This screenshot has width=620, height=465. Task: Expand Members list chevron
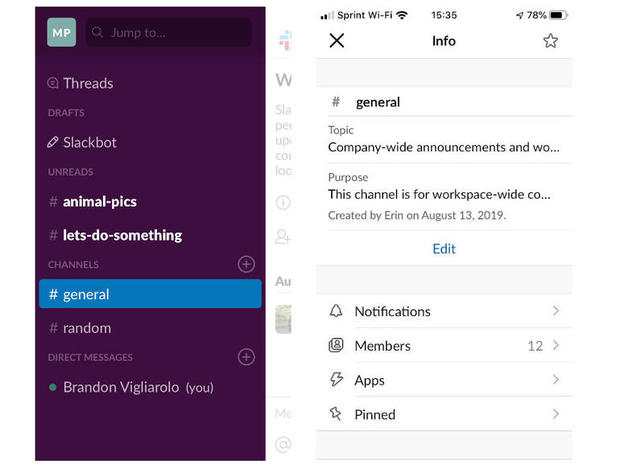tap(556, 346)
